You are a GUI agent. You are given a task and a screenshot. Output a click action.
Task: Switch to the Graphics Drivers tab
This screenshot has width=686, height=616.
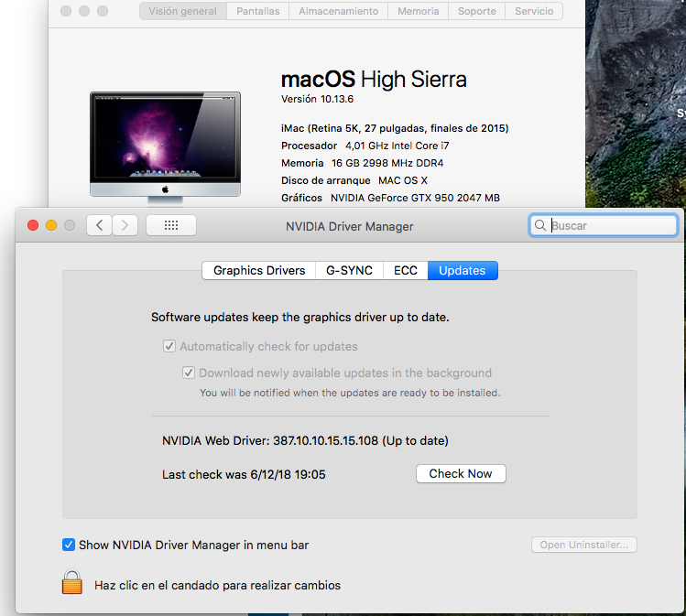pyautogui.click(x=259, y=271)
